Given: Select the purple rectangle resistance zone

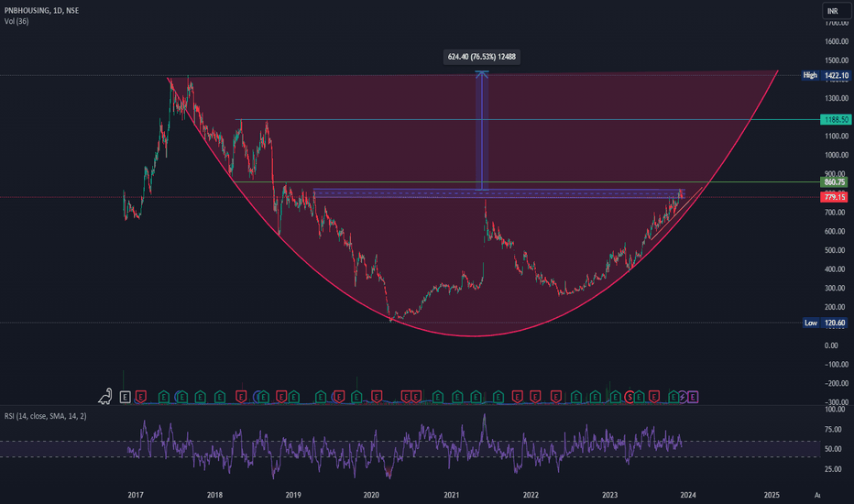Looking at the screenshot, I should [x=498, y=192].
